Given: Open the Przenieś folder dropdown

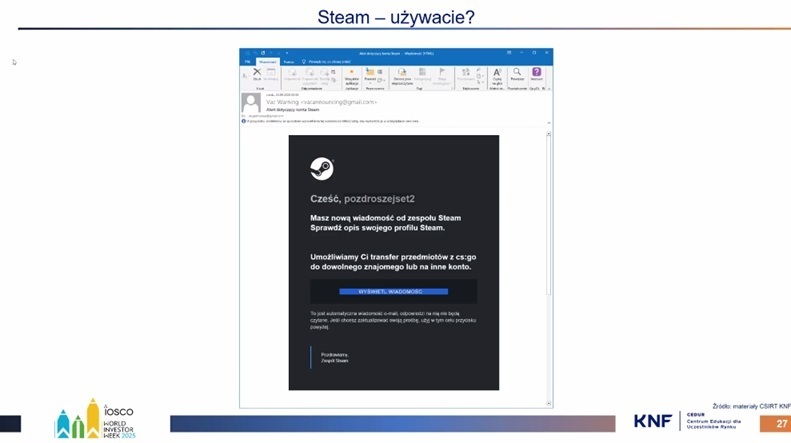Looking at the screenshot, I should (370, 75).
